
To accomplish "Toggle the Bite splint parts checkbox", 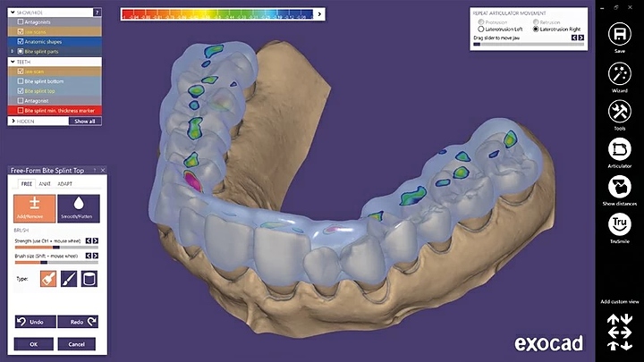I will tap(21, 51).
